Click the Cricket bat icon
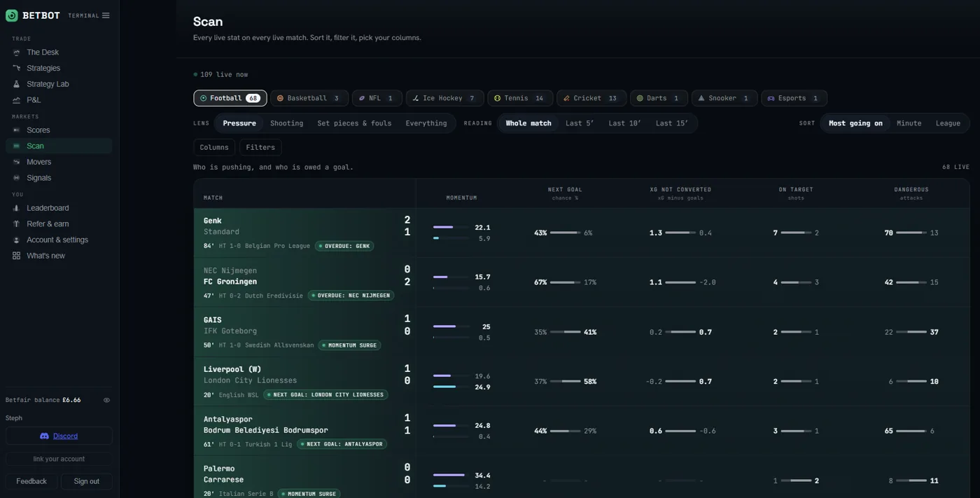Screen dimensions: 980x498 click(566, 98)
